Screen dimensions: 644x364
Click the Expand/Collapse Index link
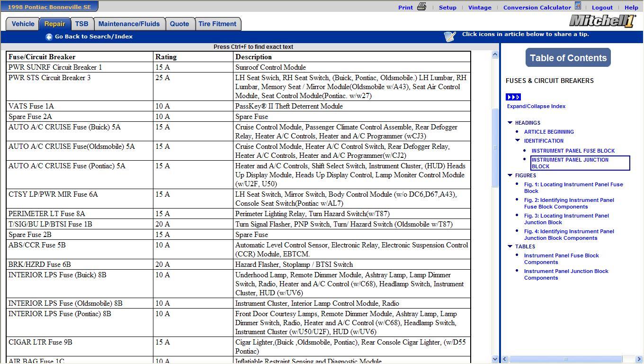536,106
